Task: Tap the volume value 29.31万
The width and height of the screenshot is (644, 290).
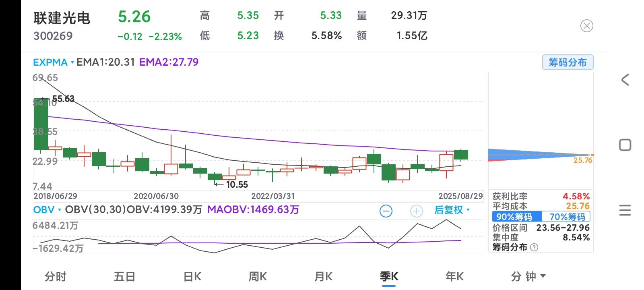Action: pos(409,16)
